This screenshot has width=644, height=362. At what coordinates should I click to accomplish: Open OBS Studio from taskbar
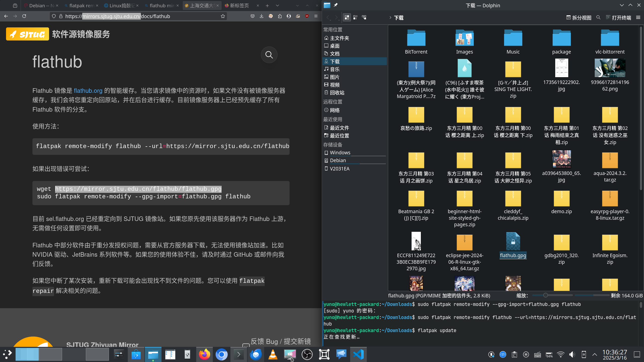[307, 354]
